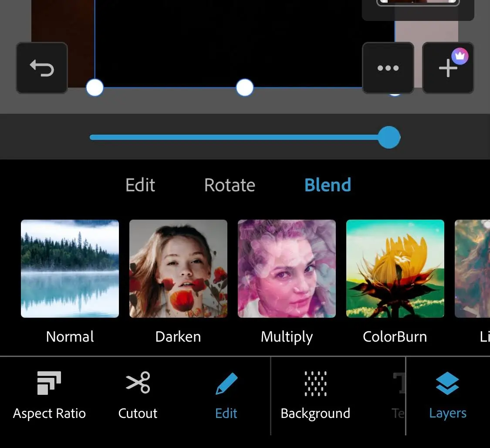The height and width of the screenshot is (448, 490).
Task: Select the partially hidden Text tool
Action: (x=399, y=395)
